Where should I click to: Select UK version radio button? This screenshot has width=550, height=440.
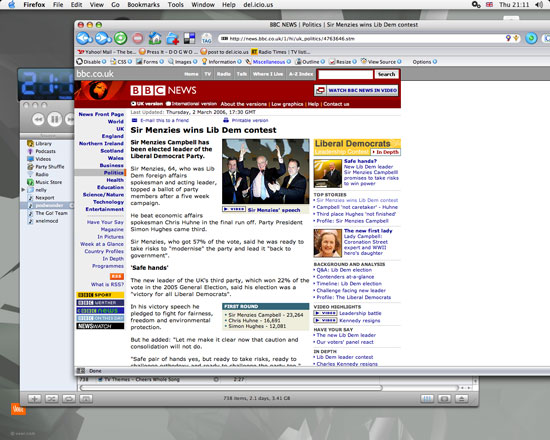133,104
